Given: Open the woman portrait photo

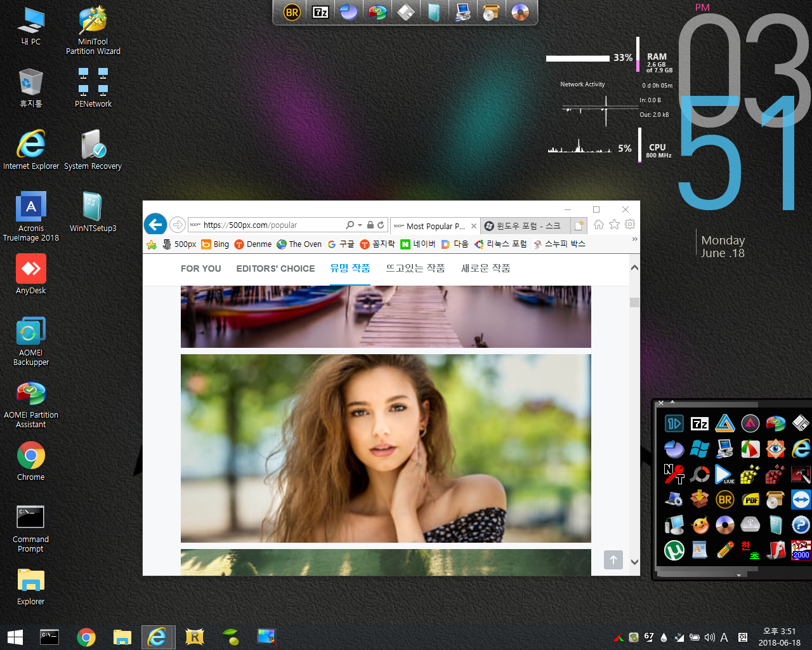Looking at the screenshot, I should 386,448.
